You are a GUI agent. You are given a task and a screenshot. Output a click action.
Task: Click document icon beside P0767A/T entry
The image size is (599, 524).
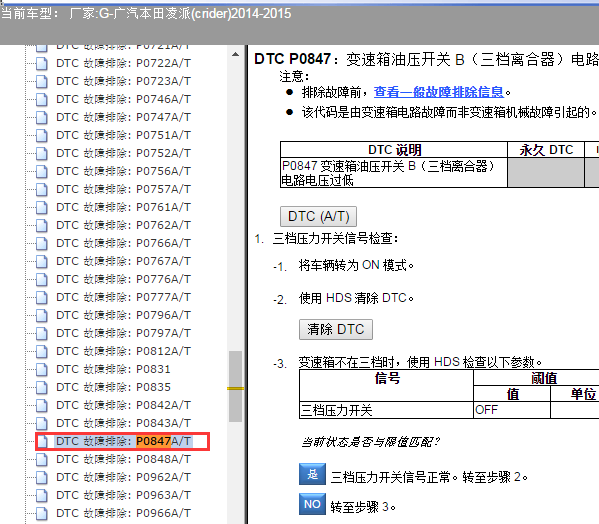42,261
